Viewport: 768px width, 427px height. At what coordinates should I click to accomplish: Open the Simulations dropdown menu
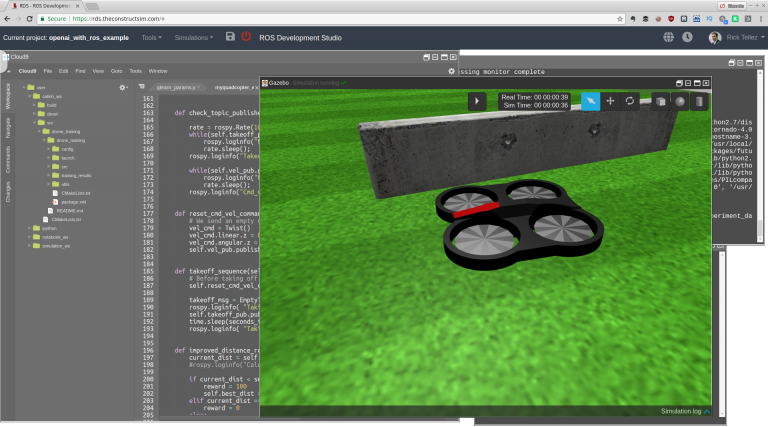194,37
